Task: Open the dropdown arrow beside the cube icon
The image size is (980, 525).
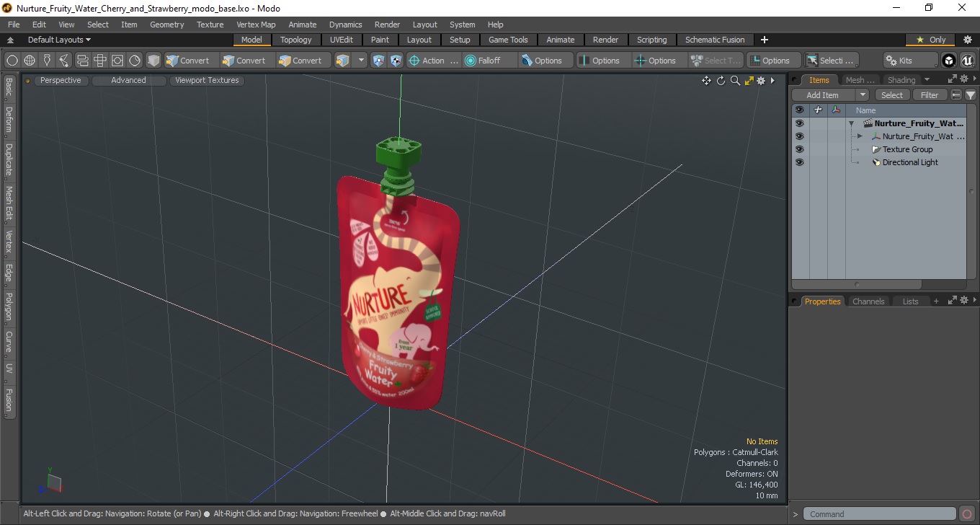Action: pyautogui.click(x=361, y=61)
